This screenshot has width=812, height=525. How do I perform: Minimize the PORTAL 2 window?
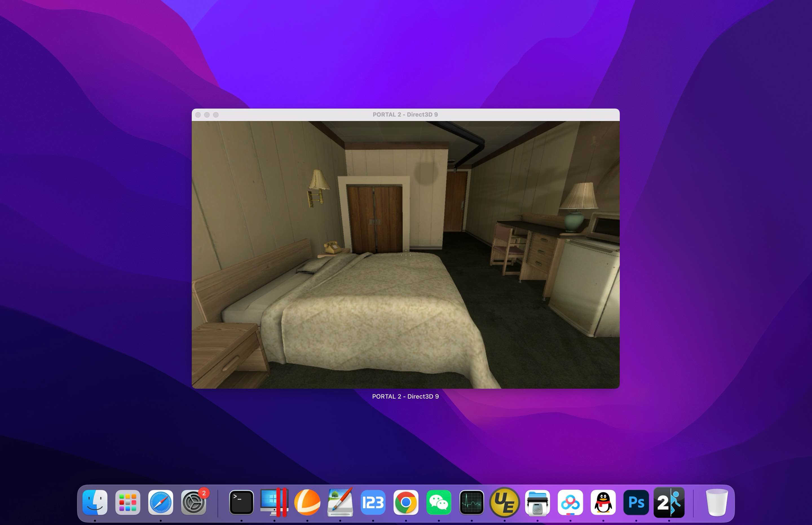pyautogui.click(x=207, y=115)
